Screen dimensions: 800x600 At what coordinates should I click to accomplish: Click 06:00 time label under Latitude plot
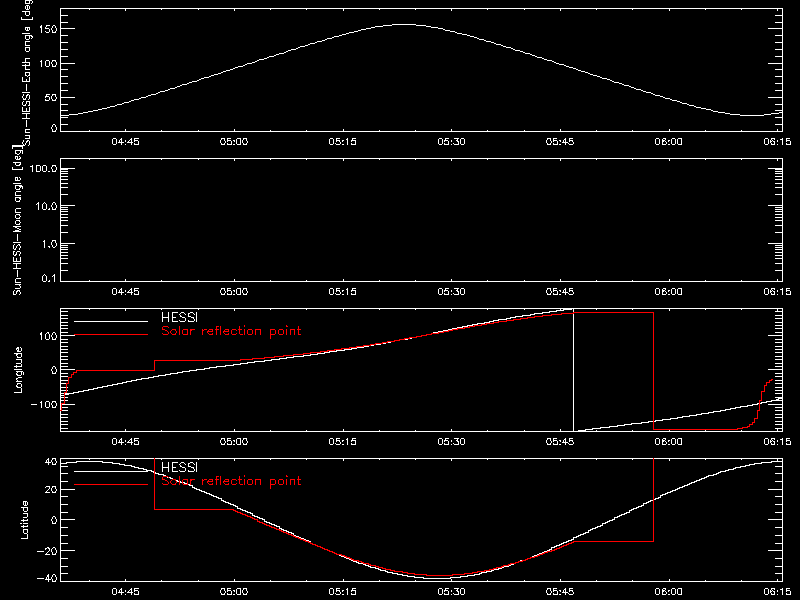pyautogui.click(x=669, y=592)
